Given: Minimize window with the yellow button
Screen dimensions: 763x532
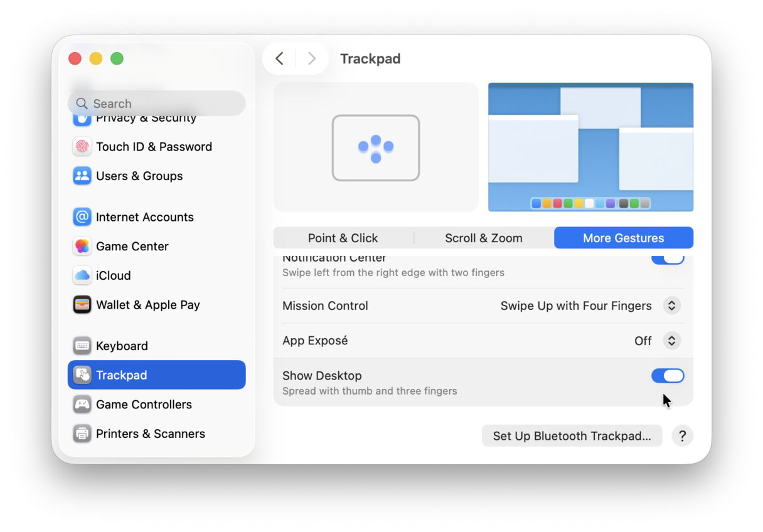Looking at the screenshot, I should (x=96, y=58).
